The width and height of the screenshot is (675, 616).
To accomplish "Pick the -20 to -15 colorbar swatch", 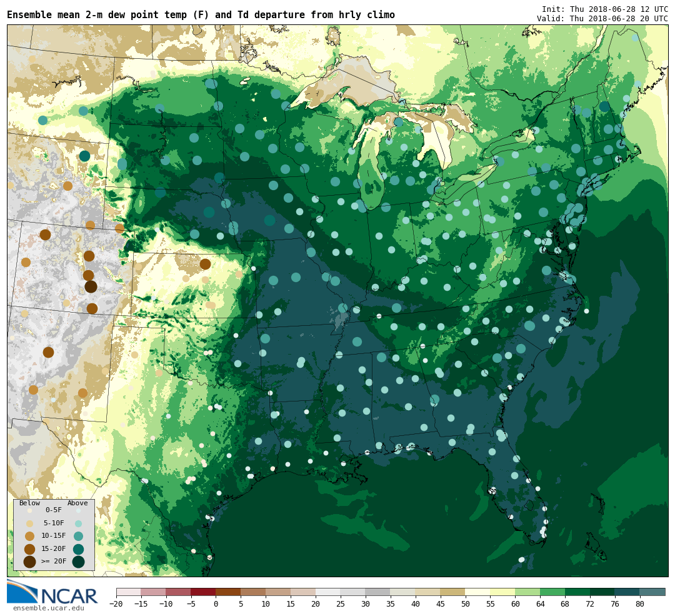I will (129, 592).
